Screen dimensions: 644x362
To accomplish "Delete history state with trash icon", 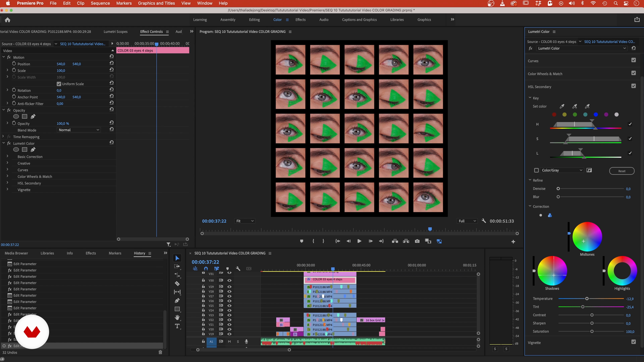I will 160,352.
